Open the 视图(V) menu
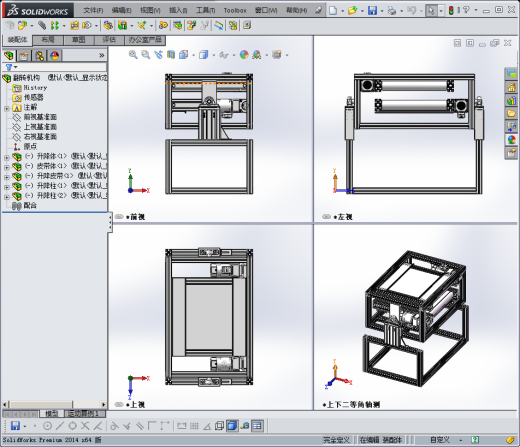Viewport: 520px width, 447px height. [150, 10]
